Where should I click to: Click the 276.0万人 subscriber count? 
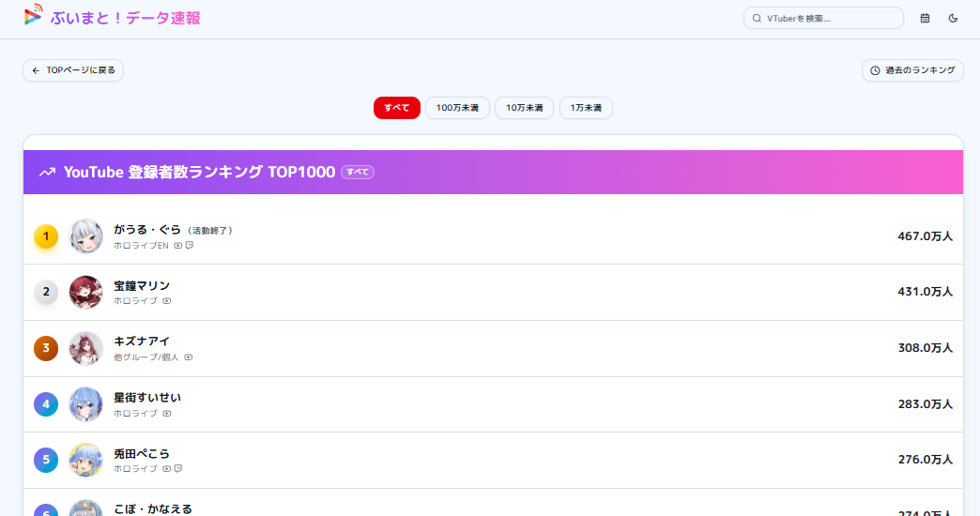click(925, 460)
